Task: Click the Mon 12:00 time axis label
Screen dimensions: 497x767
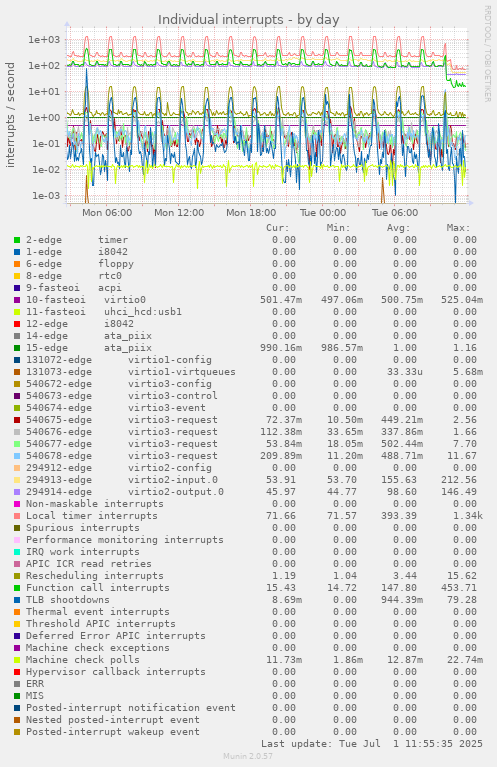Action: 179,213
